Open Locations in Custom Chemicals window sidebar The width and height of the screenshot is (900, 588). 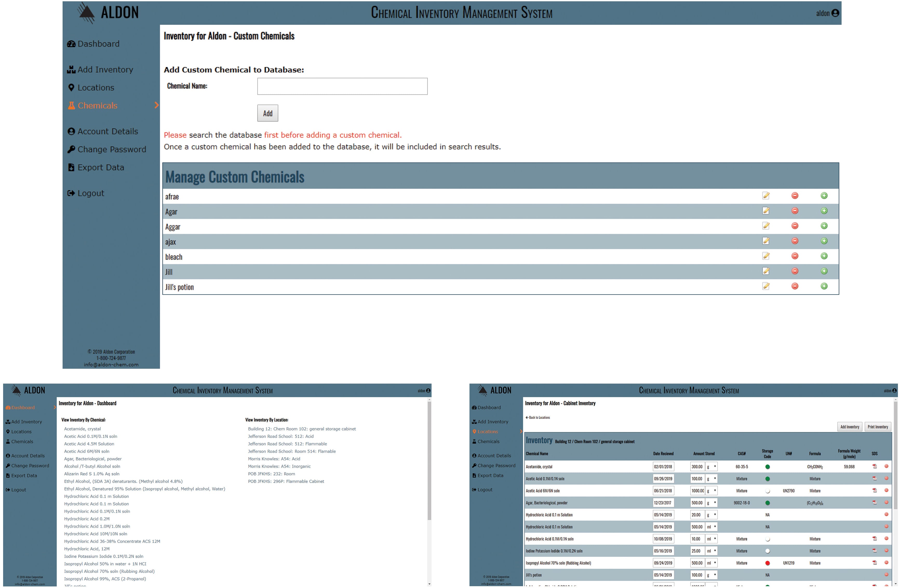point(91,88)
